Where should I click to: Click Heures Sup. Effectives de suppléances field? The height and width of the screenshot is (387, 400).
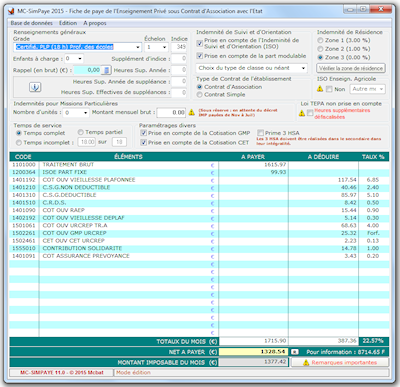[x=179, y=92]
